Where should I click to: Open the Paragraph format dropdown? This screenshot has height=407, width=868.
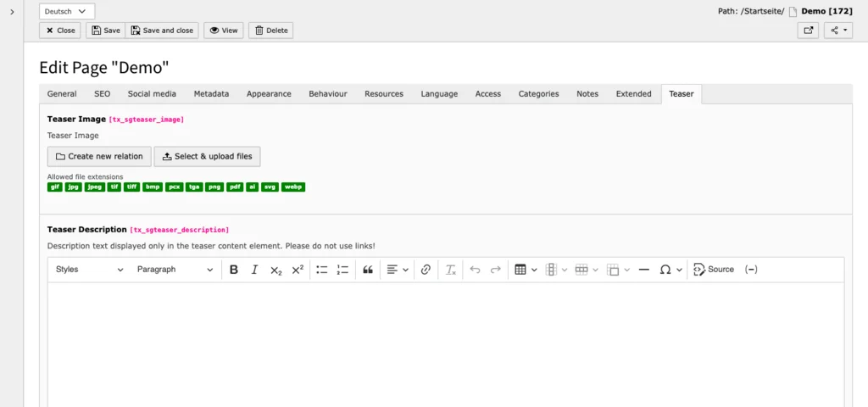[x=175, y=270]
